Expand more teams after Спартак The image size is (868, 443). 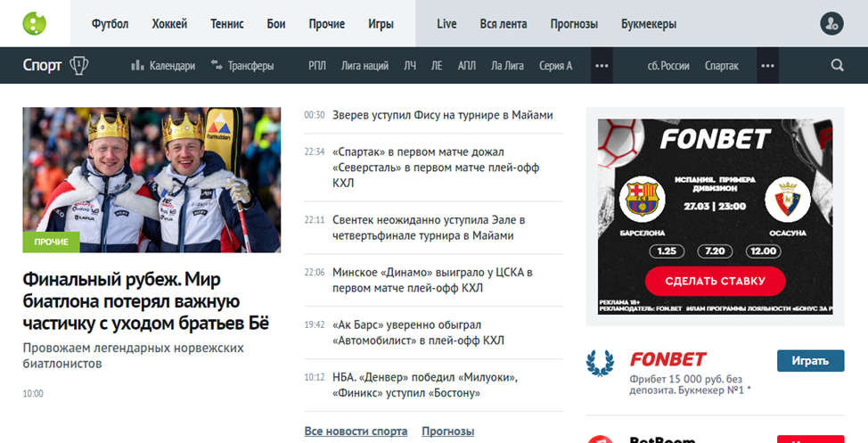tap(768, 65)
